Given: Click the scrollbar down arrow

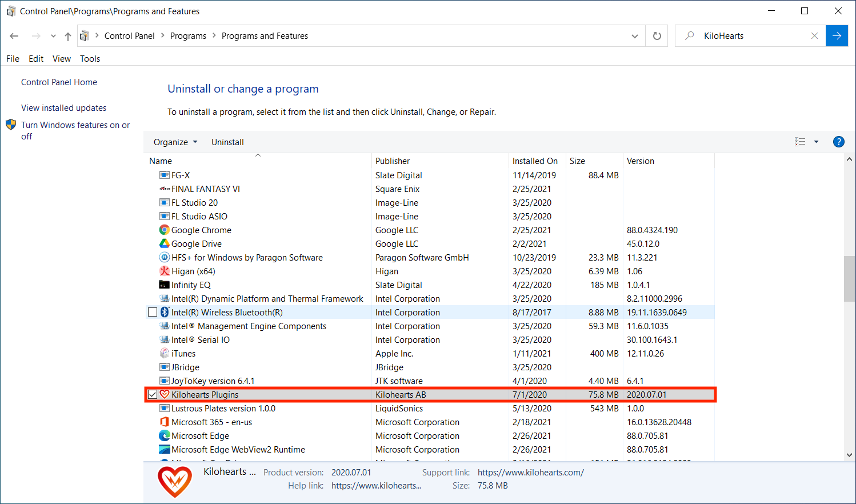Looking at the screenshot, I should (x=849, y=455).
